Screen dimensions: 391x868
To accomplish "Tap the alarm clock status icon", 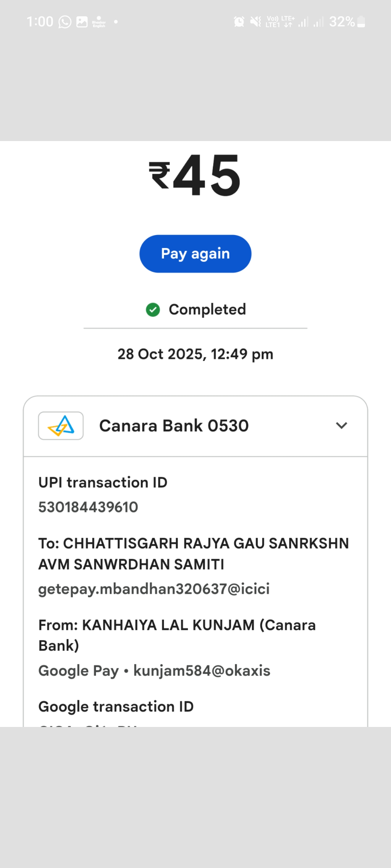I will click(239, 22).
